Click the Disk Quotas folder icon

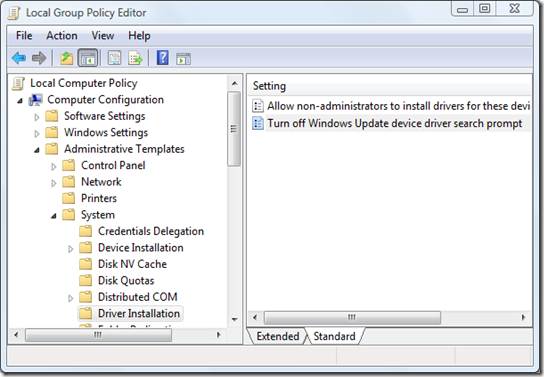[x=85, y=281]
